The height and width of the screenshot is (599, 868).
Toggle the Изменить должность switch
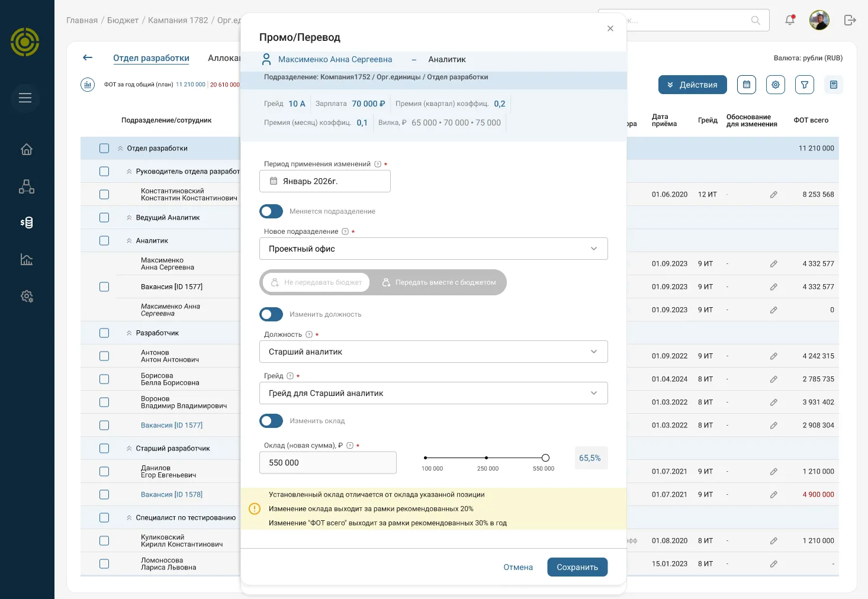coord(271,314)
